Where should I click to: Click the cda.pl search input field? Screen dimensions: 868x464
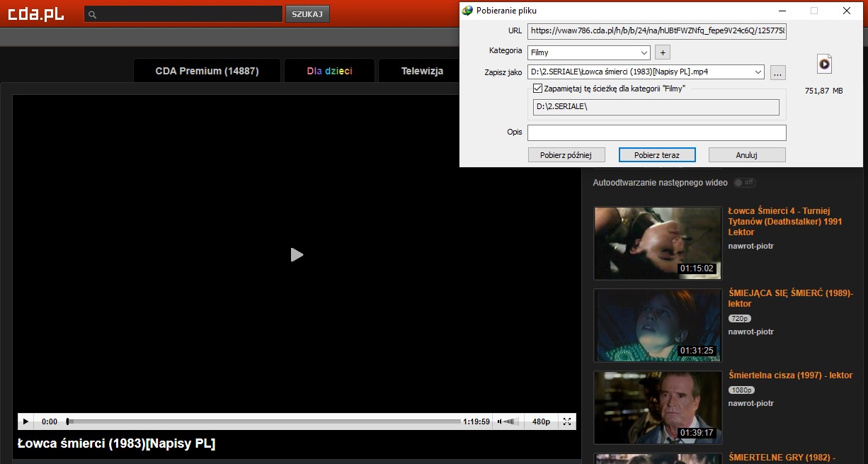pos(183,14)
